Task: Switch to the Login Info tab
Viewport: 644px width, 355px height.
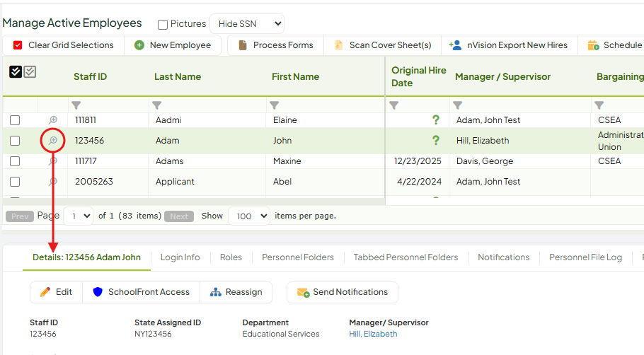Action: [180, 257]
